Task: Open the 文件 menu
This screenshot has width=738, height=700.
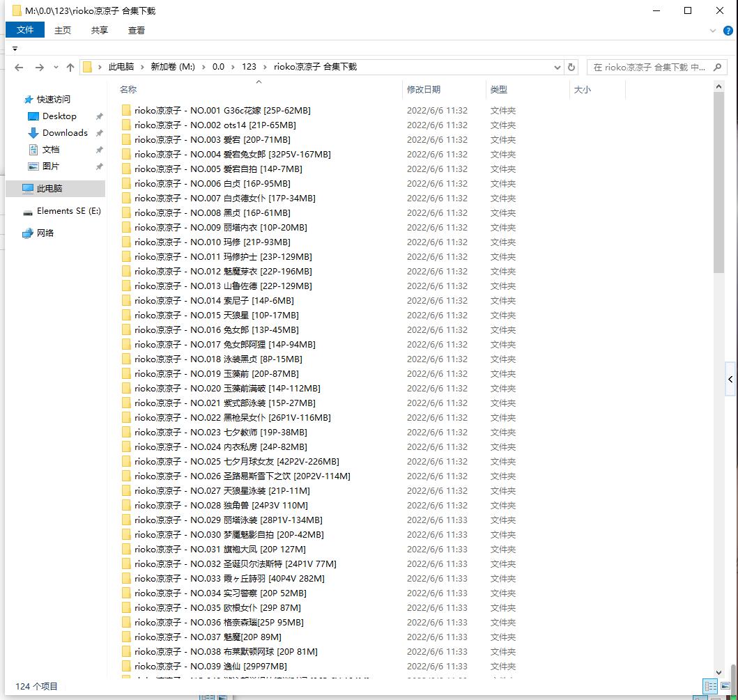Action: 25,30
